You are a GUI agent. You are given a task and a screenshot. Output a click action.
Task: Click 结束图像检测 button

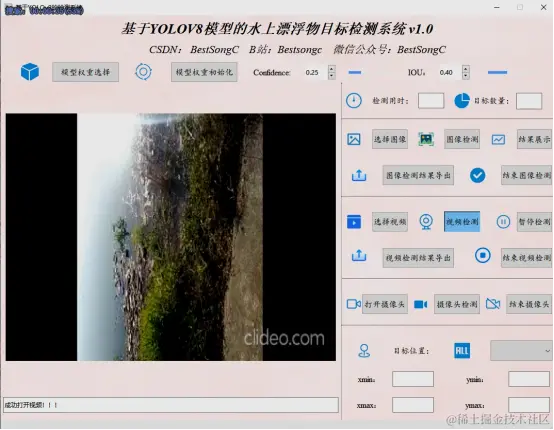coord(527,175)
